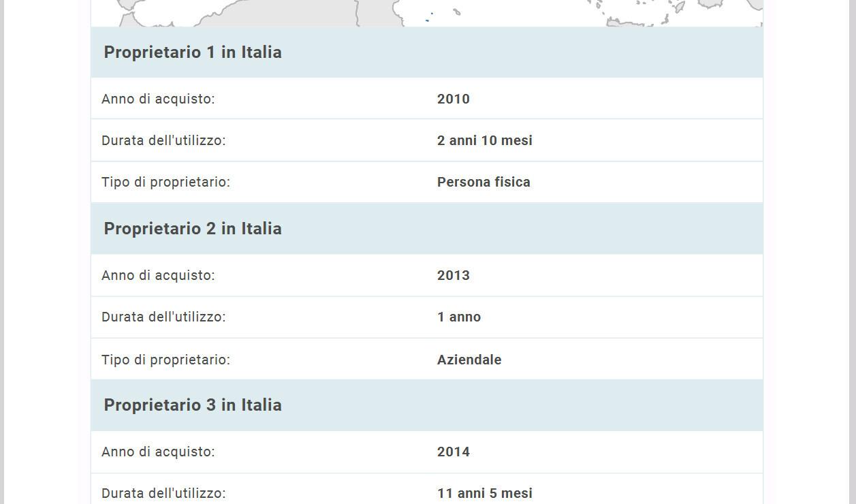Select the "Proprietario 2 in Italia" section header

(x=193, y=229)
